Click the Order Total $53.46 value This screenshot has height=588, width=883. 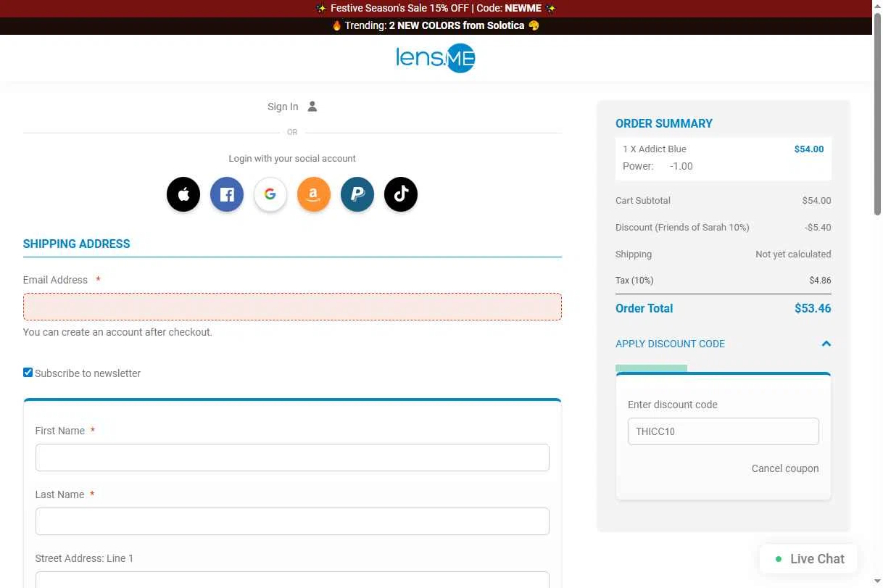pos(813,308)
